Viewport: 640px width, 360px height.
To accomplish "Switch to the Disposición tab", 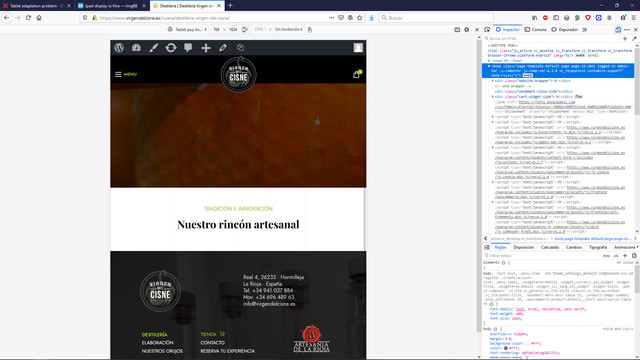I will (524, 247).
